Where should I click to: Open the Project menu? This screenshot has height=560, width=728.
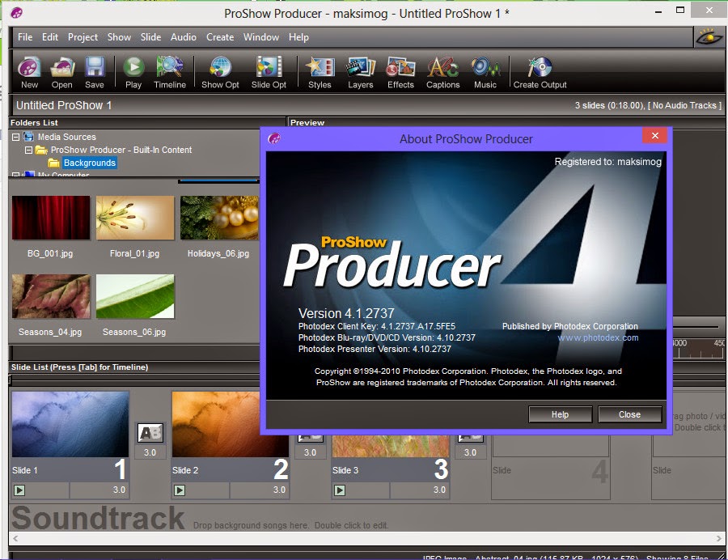tap(83, 37)
